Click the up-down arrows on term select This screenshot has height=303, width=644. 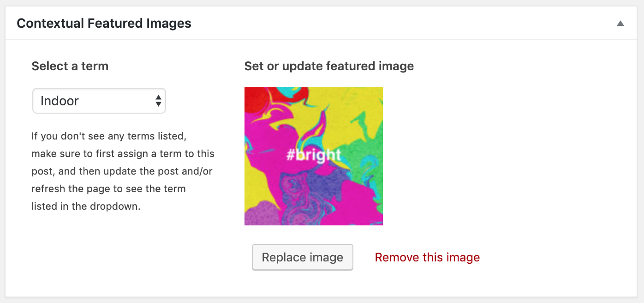click(x=158, y=101)
